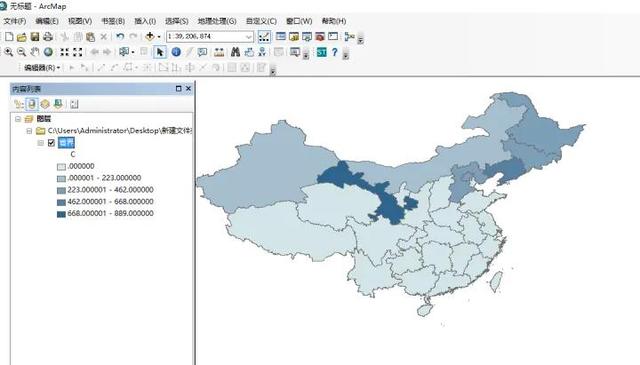
Task: Select the HTML Popup tool
Action: (x=202, y=52)
